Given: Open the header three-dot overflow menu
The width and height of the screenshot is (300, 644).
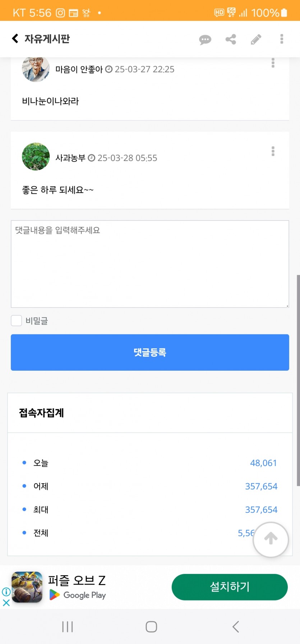Looking at the screenshot, I should click(x=282, y=39).
